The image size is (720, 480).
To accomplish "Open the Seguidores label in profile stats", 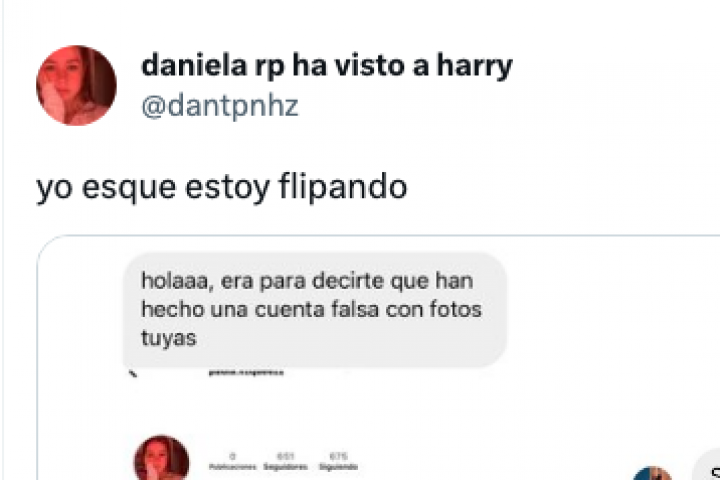I will tap(285, 467).
